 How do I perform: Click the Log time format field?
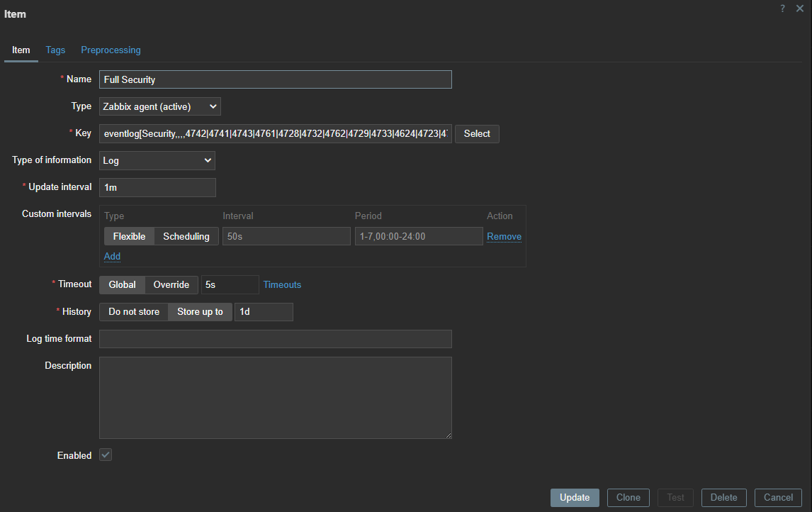pos(276,338)
